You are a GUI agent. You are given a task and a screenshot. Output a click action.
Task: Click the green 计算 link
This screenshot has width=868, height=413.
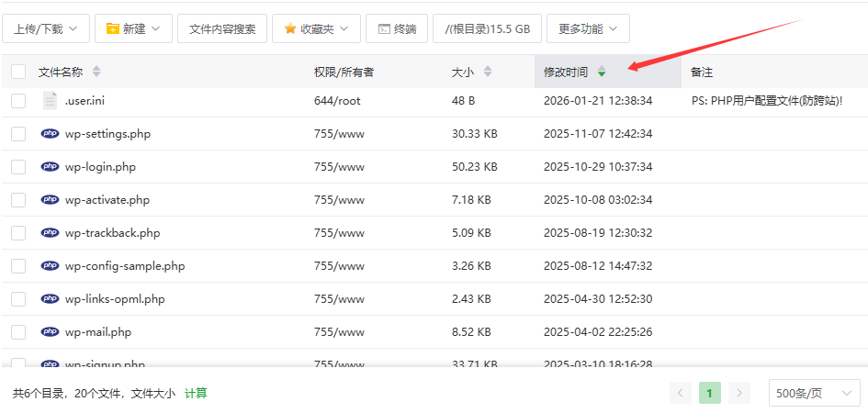196,394
